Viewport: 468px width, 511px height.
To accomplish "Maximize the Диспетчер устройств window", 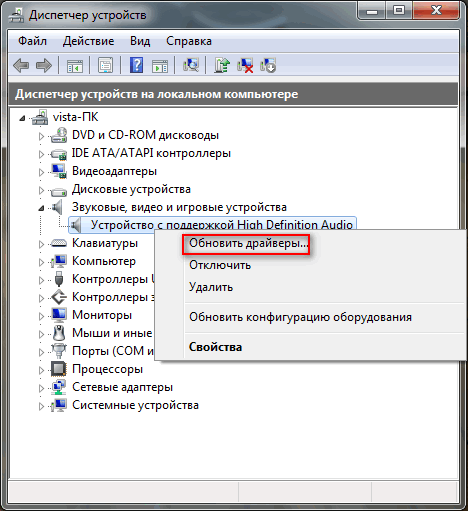I will point(399,11).
